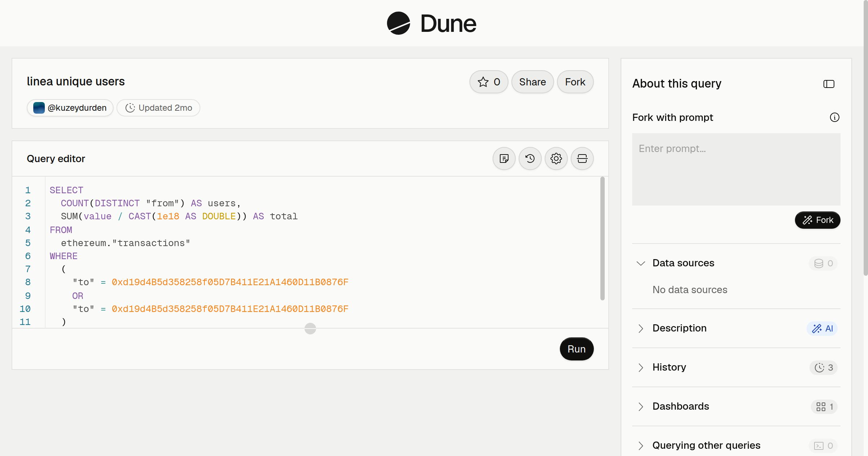Focus the Enter prompt text area

736,169
